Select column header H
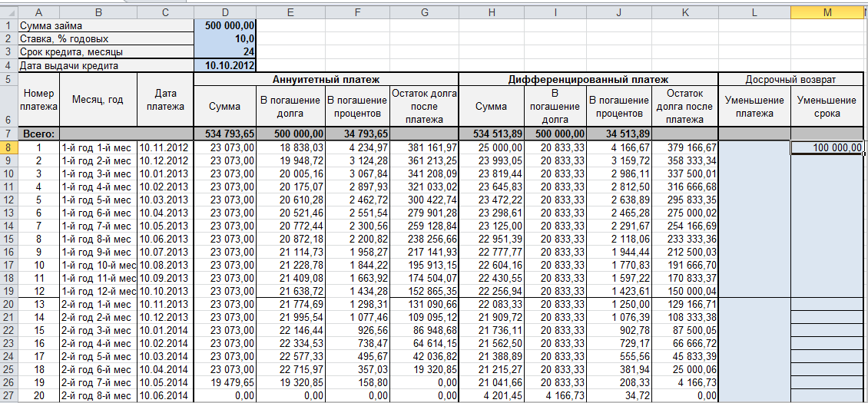 492,13
